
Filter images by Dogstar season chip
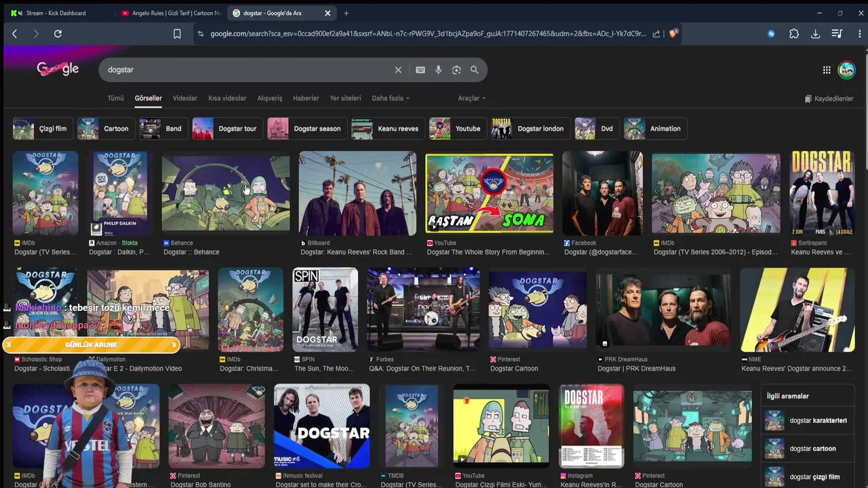point(307,129)
